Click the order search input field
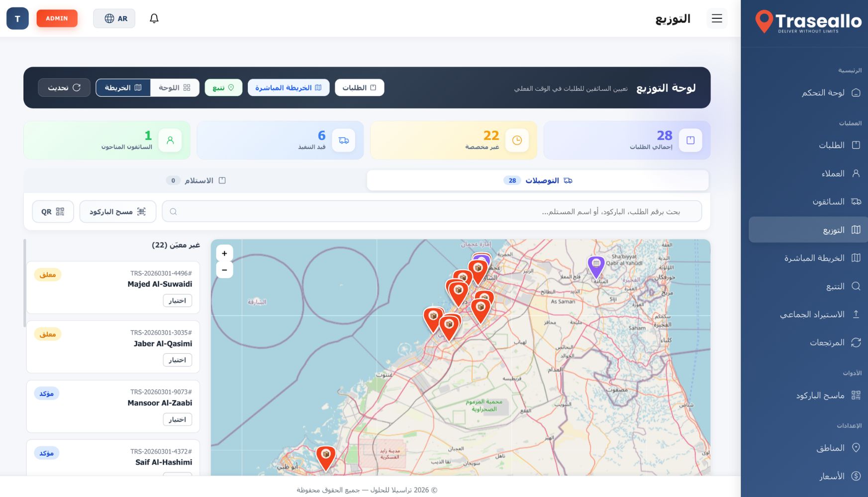 coord(432,212)
